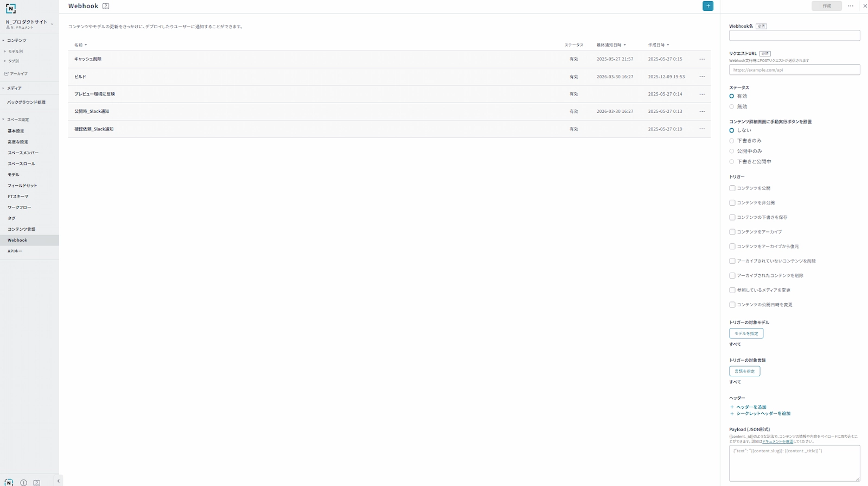Sort the list by 最終通知日時 column
868x486 pixels.
(611, 45)
